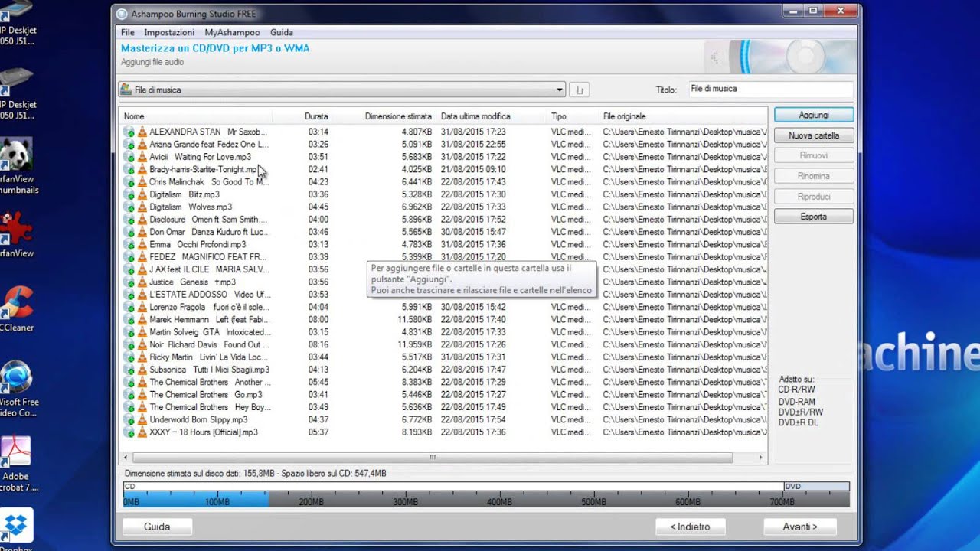Select the Martin Solveig GTA Intoxicated row
980x551 pixels.
pyautogui.click(x=444, y=332)
